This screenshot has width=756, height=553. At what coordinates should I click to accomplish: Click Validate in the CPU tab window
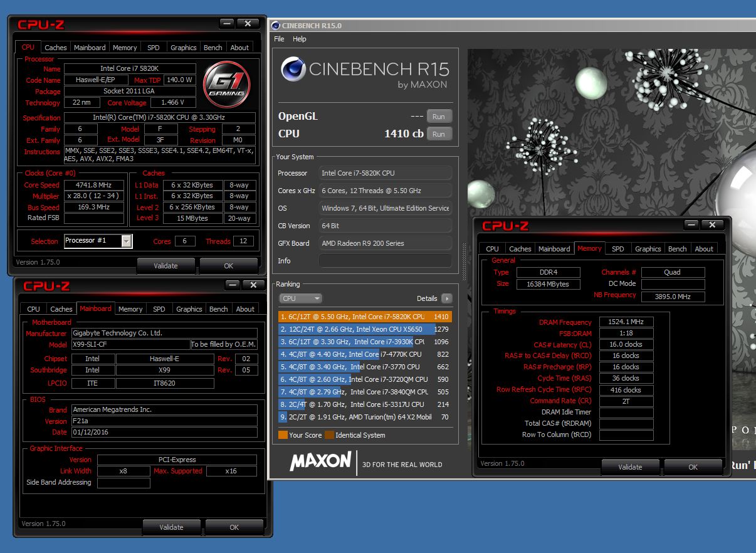165,266
